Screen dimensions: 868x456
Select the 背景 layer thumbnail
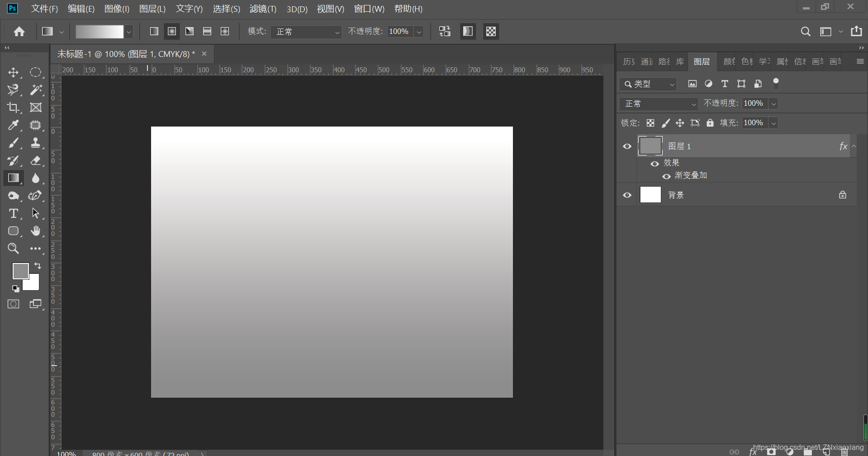pos(650,195)
